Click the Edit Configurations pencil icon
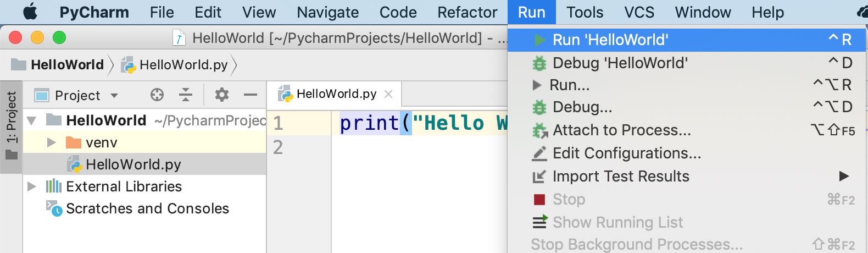The width and height of the screenshot is (868, 253). (x=539, y=153)
